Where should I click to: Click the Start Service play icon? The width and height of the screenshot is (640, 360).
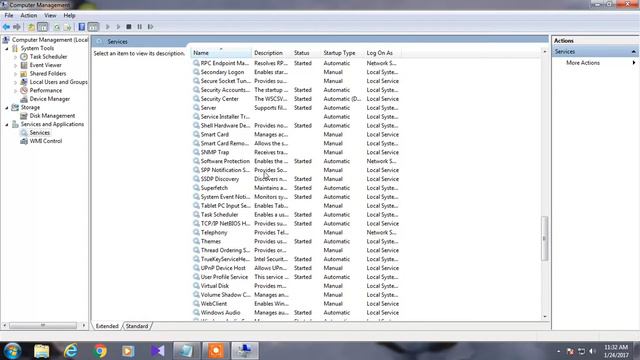coord(107,27)
